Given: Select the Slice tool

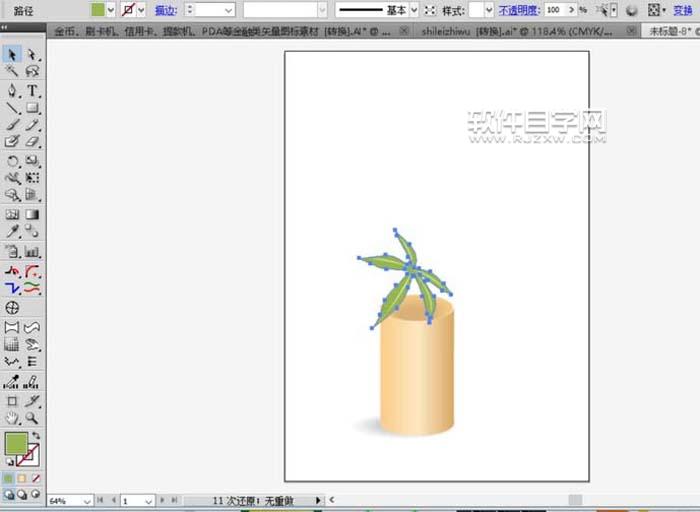Looking at the screenshot, I should (32, 401).
